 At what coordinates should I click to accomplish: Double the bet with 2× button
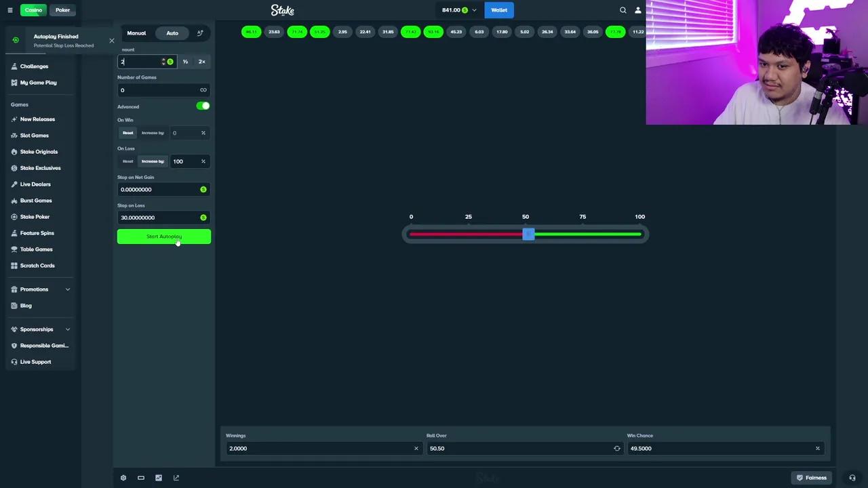tap(202, 62)
